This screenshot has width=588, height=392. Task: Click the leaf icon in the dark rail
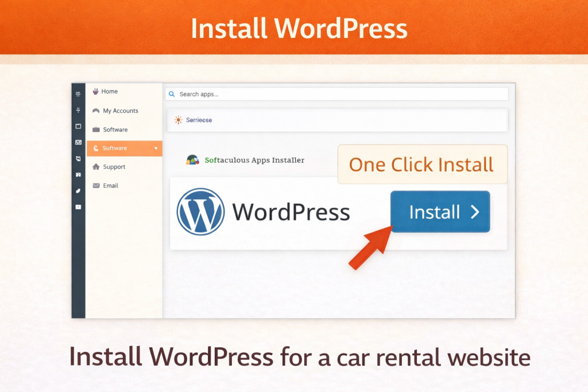pyautogui.click(x=78, y=191)
